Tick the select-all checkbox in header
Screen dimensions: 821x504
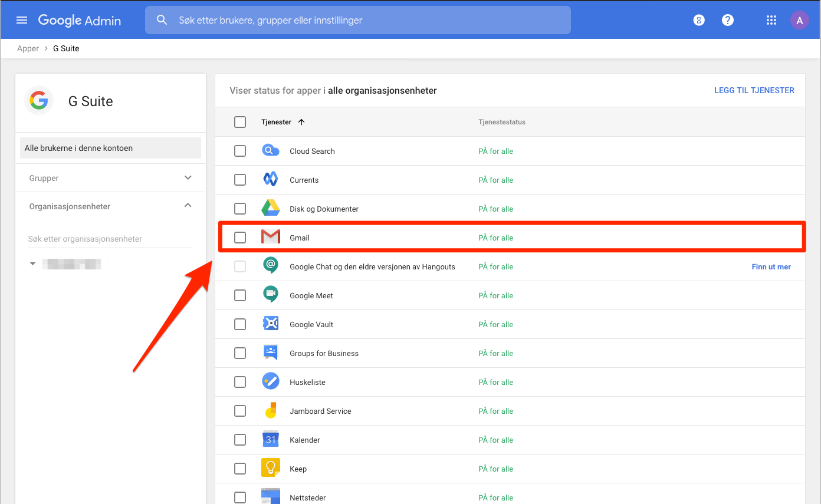tap(240, 122)
